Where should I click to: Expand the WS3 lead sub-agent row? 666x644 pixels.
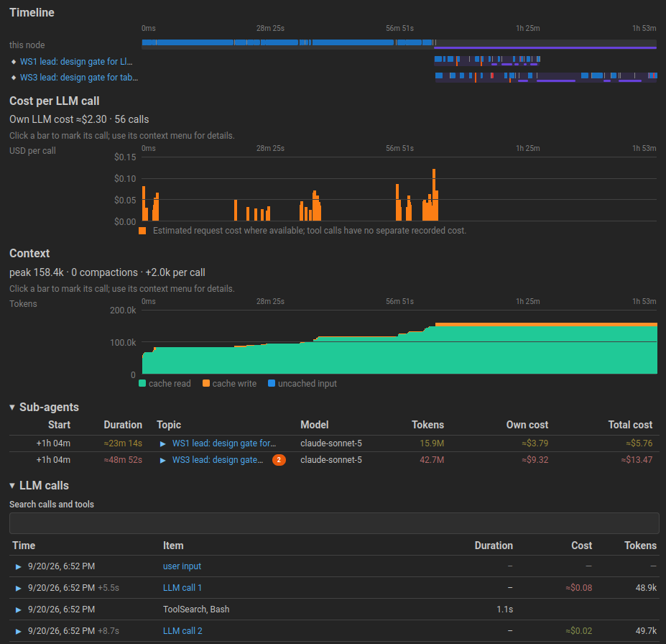pyautogui.click(x=162, y=460)
